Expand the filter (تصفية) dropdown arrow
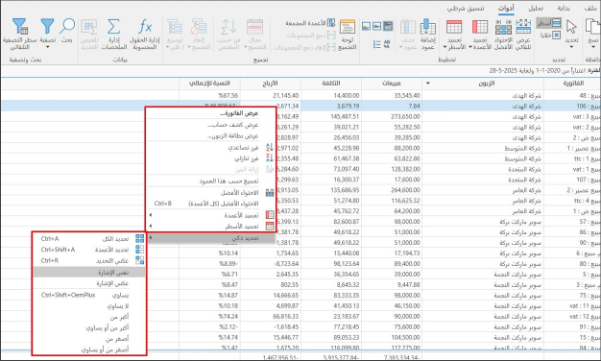Screen dimensions: 601x361 pyautogui.click(x=48, y=47)
